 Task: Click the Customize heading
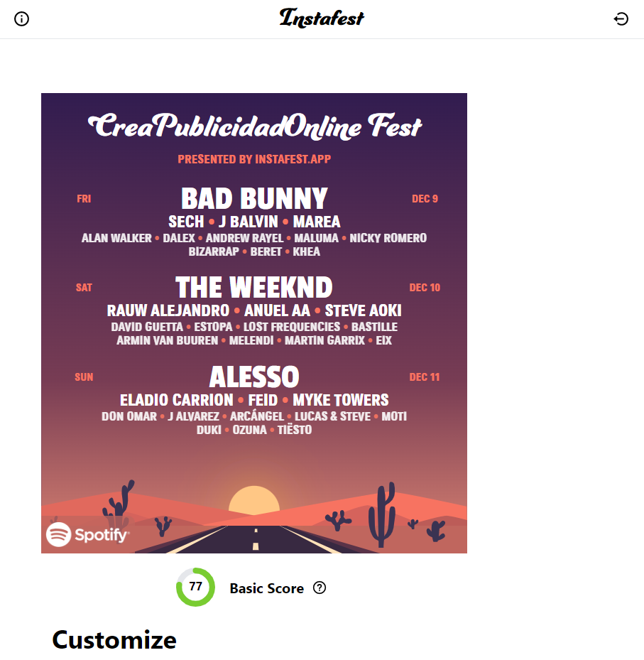point(114,639)
